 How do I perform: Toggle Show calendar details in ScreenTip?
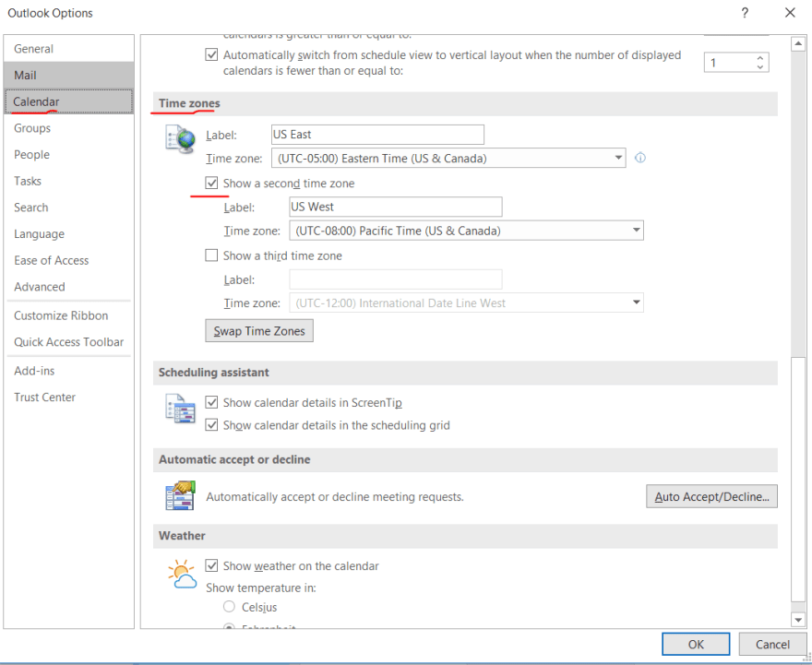[x=211, y=403]
